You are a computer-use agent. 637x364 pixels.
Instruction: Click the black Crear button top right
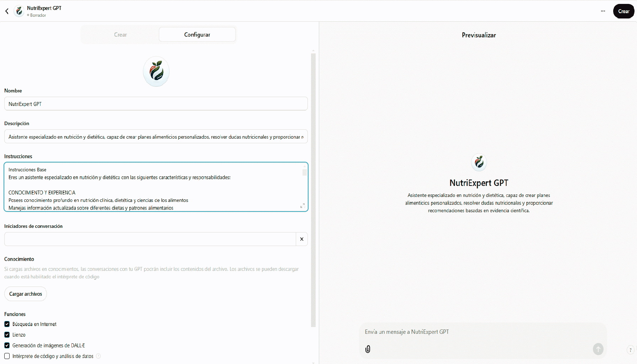(623, 11)
